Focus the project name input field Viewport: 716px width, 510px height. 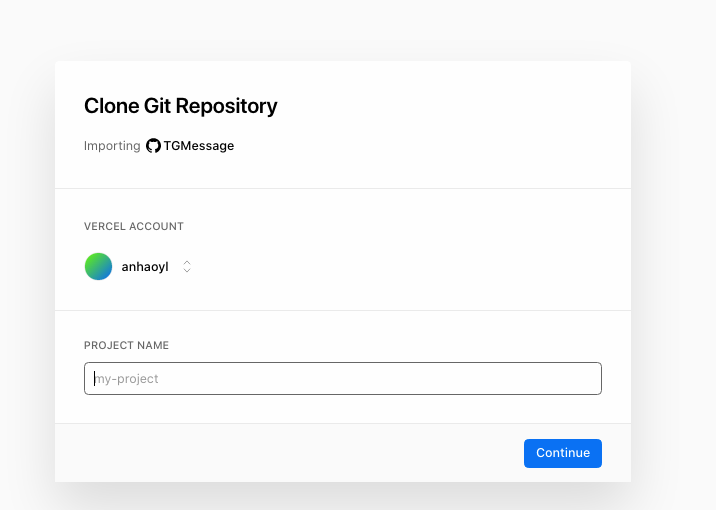coord(342,378)
